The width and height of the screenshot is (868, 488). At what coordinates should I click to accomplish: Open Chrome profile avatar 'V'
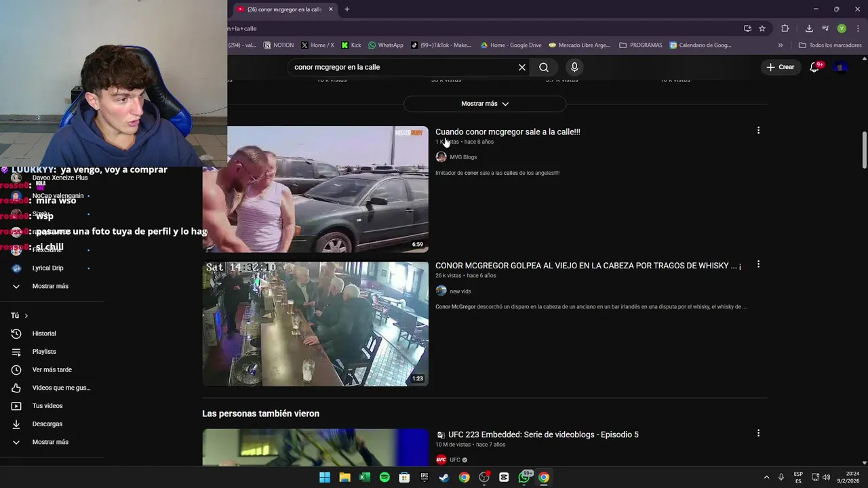pos(842,28)
